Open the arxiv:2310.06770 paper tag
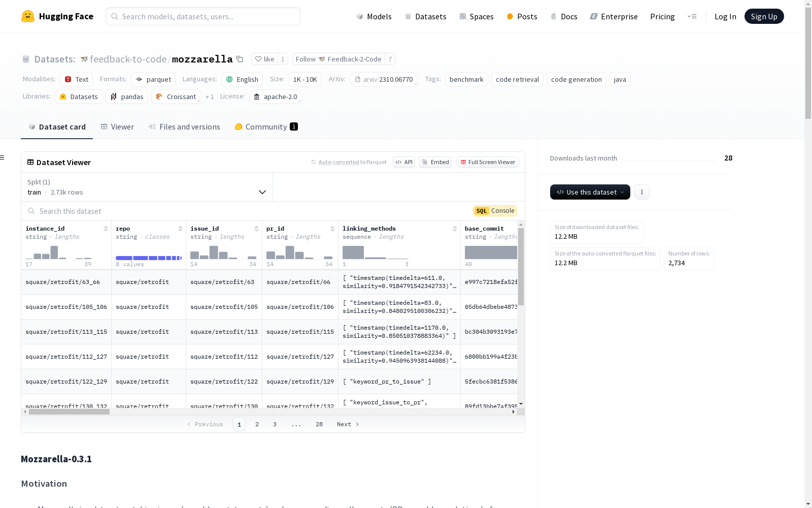Image resolution: width=812 pixels, height=508 pixels. pos(384,79)
